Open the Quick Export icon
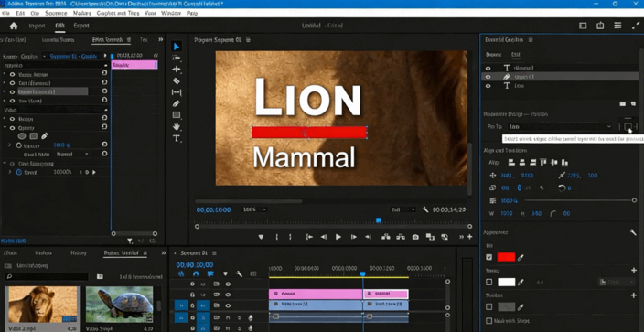This screenshot has width=644, height=332. pos(600,26)
